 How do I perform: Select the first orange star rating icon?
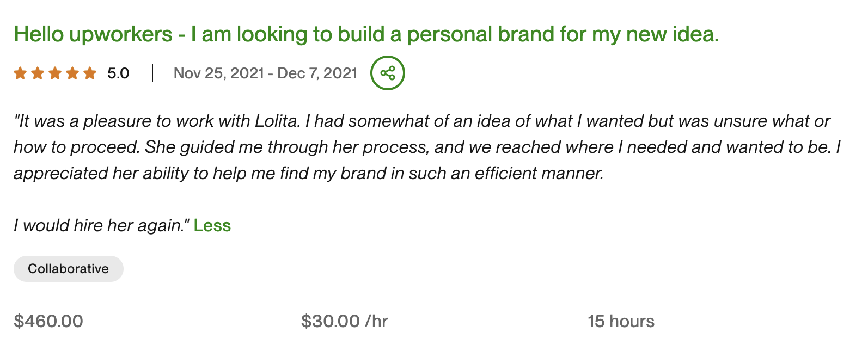(x=21, y=72)
